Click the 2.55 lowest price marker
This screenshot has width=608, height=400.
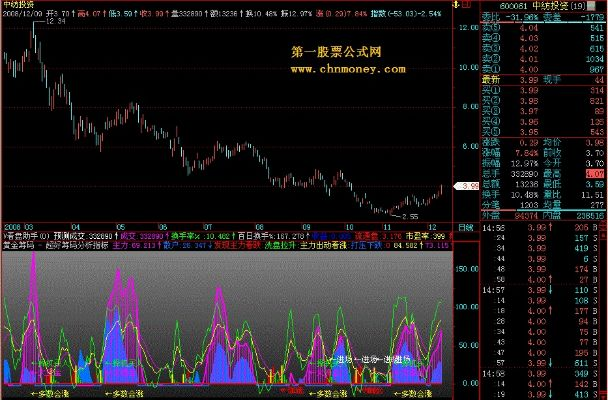[x=403, y=216]
